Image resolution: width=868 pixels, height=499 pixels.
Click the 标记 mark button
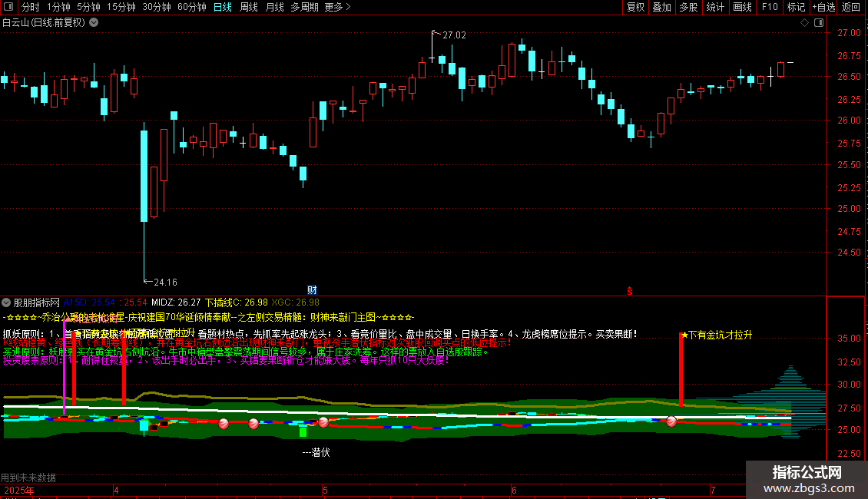796,7
